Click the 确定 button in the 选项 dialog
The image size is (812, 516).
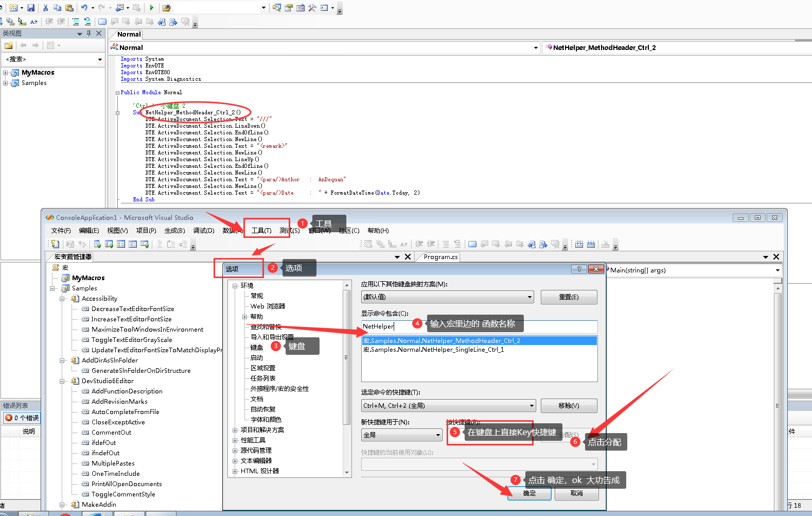(x=529, y=493)
